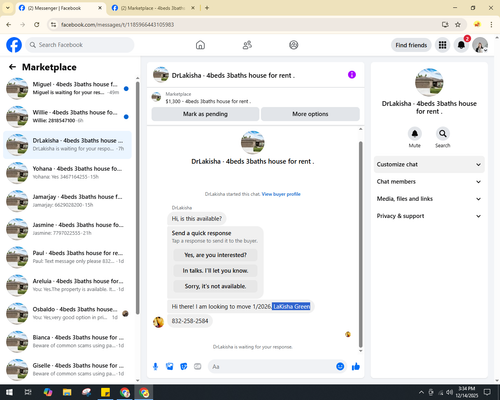500x400 pixels.
Task: Open Windows Start menu
Action: coord(9,392)
